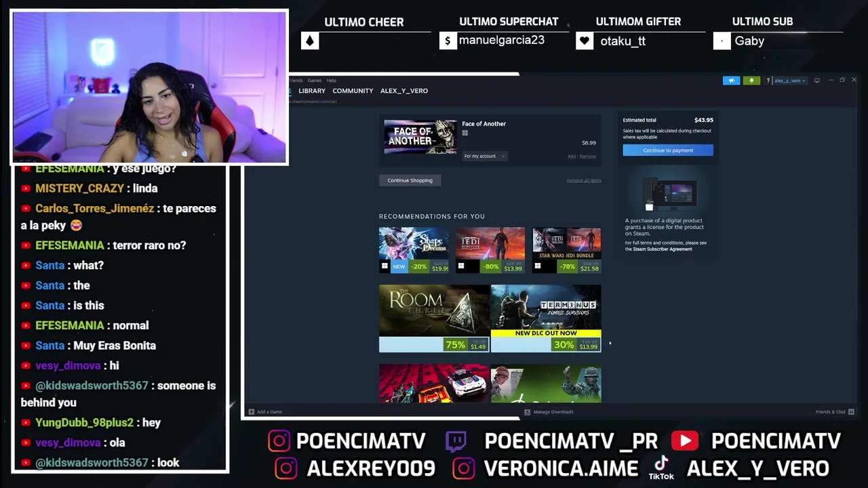This screenshot has height=488, width=868.
Task: Click the Continue to payment button
Action: coord(668,150)
